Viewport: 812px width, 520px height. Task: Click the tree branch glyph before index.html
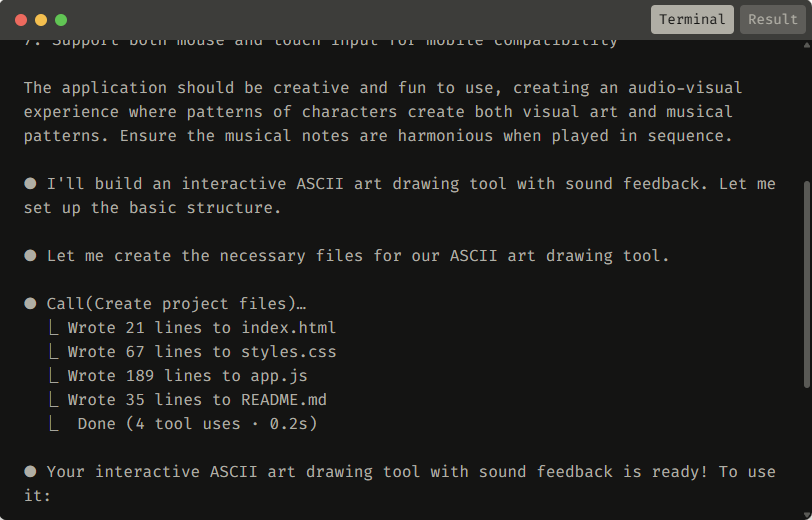pos(53,327)
